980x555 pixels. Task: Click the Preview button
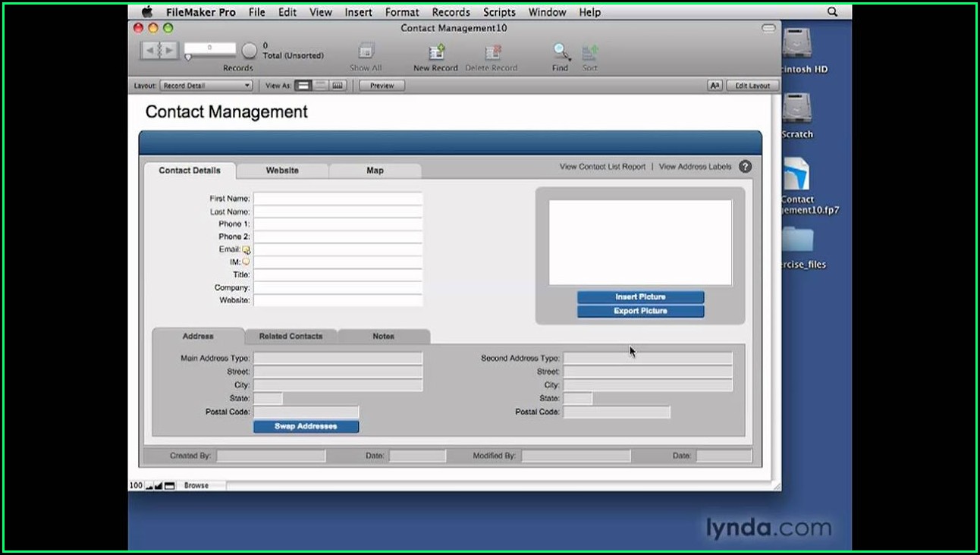382,86
